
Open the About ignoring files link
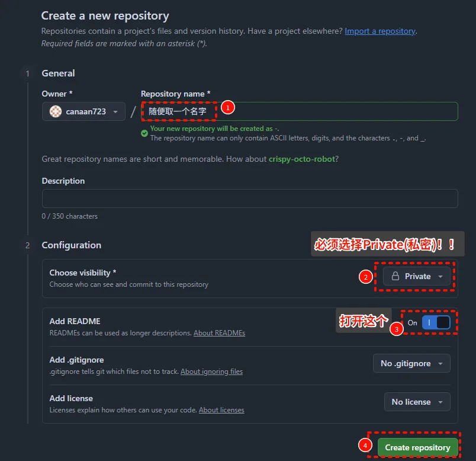click(211, 372)
